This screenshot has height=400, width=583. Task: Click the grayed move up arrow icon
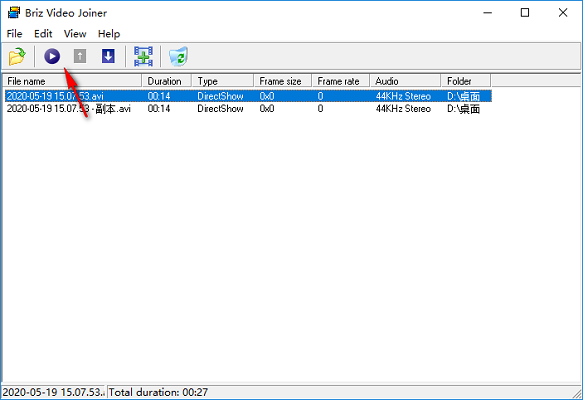point(80,57)
